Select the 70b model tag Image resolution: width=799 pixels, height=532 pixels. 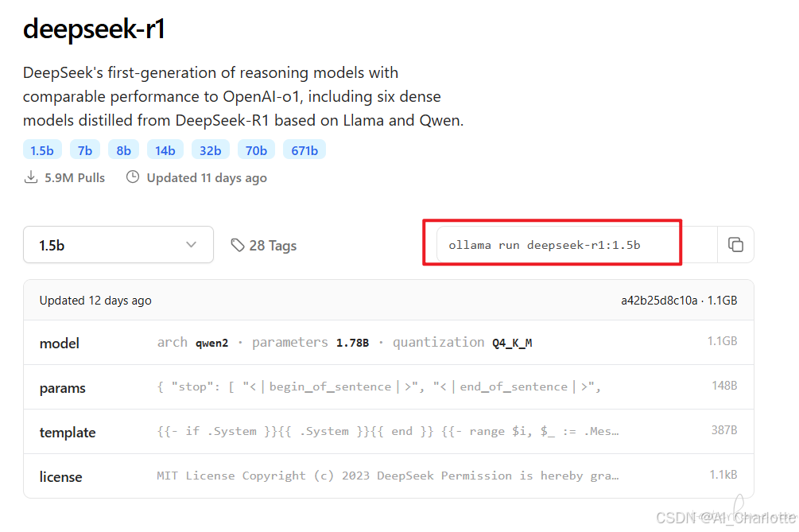256,150
